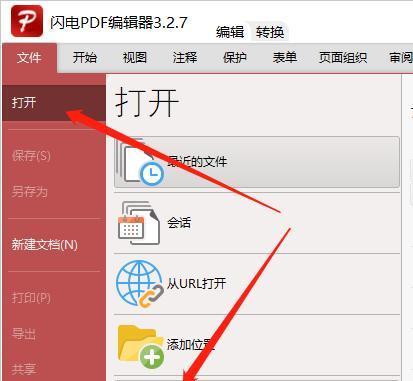Select 共享 in the file sidebar
Viewport: 413px width, 381px height.
coord(24,369)
